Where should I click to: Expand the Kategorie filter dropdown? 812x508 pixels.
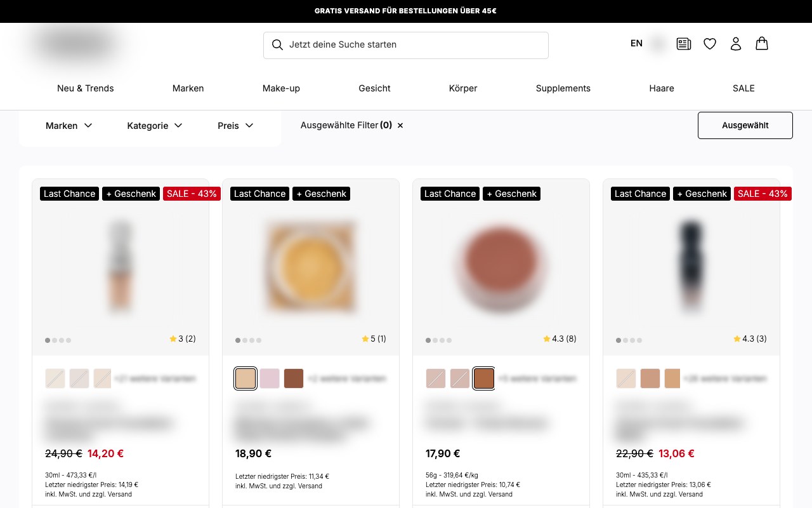[x=155, y=126]
